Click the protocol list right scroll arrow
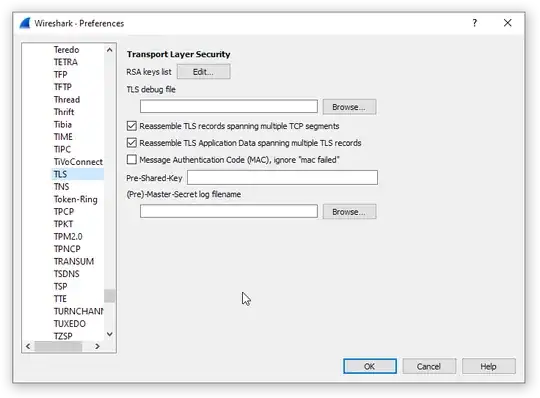The height and width of the screenshot is (398, 540). [97, 346]
